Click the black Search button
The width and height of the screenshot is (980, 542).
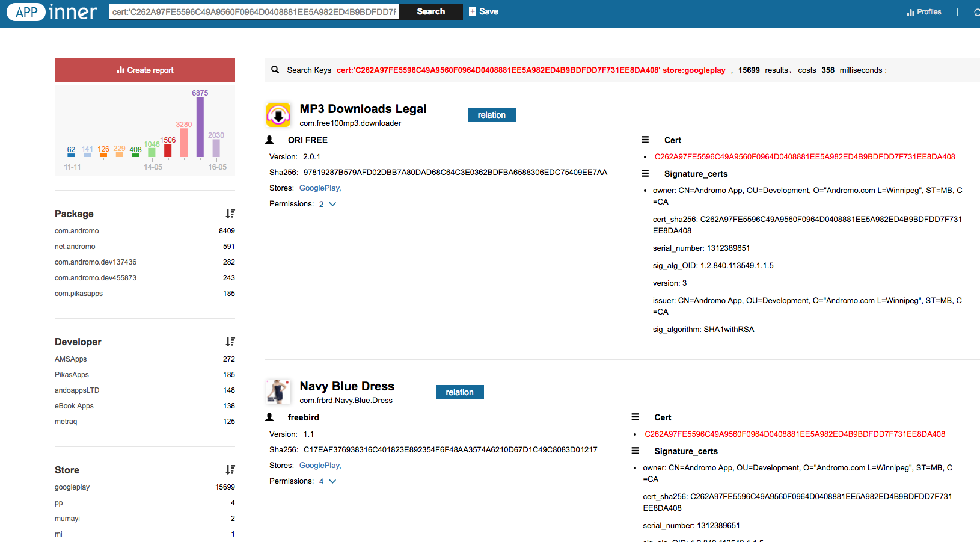430,11
